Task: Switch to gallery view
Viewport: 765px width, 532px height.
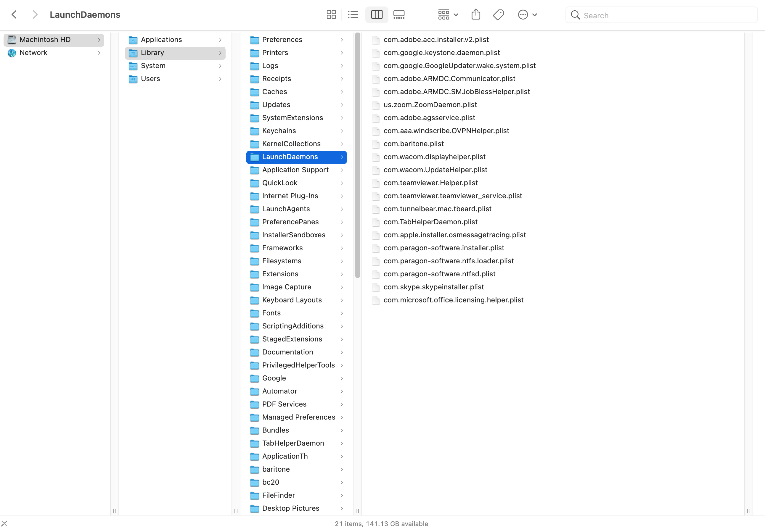Action: click(x=399, y=15)
